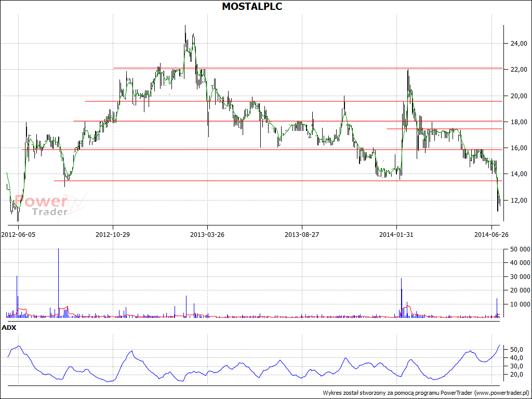Click the 20 000 volume axis label
532x399 pixels.
(520, 290)
